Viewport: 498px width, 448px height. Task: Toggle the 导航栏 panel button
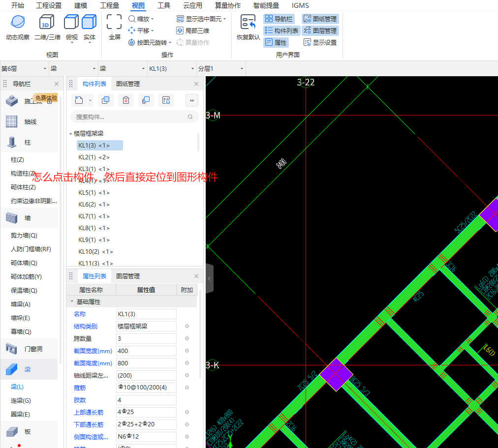point(279,19)
